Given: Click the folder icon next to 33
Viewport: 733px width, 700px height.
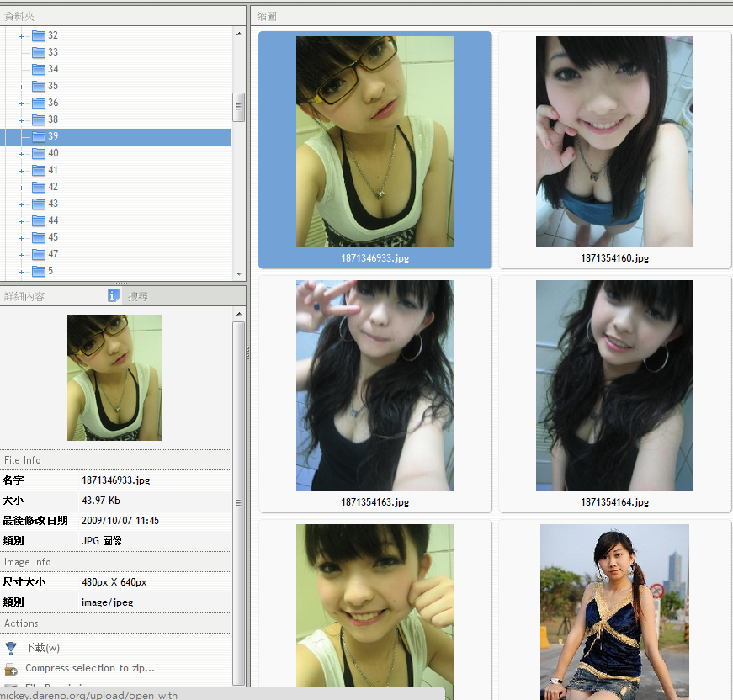Looking at the screenshot, I should 39,52.
